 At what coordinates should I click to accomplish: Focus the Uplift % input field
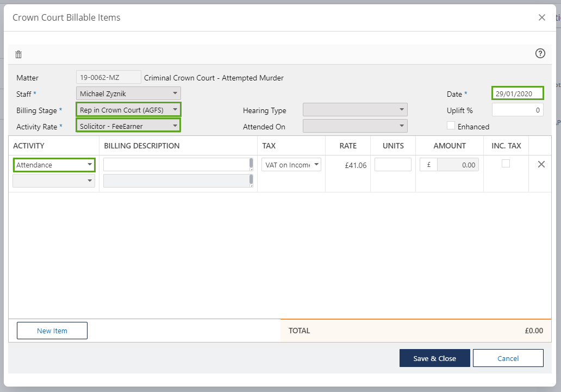(x=518, y=110)
